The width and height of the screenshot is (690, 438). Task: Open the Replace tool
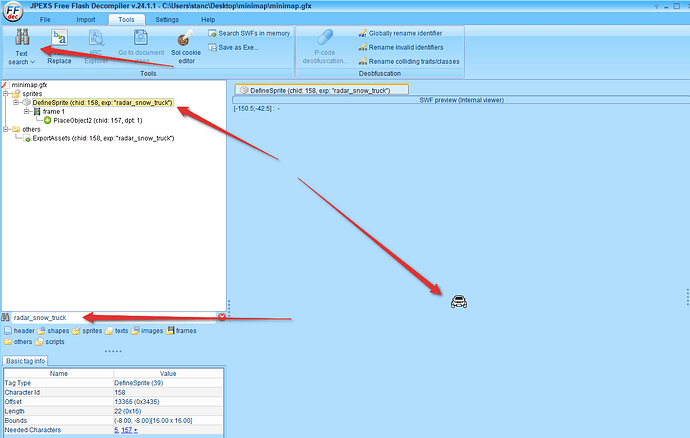[x=59, y=48]
